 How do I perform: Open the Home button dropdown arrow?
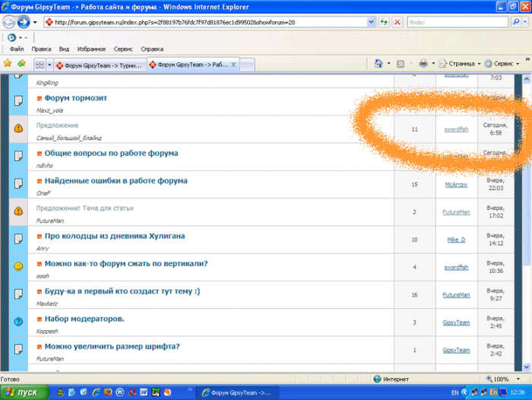389,63
